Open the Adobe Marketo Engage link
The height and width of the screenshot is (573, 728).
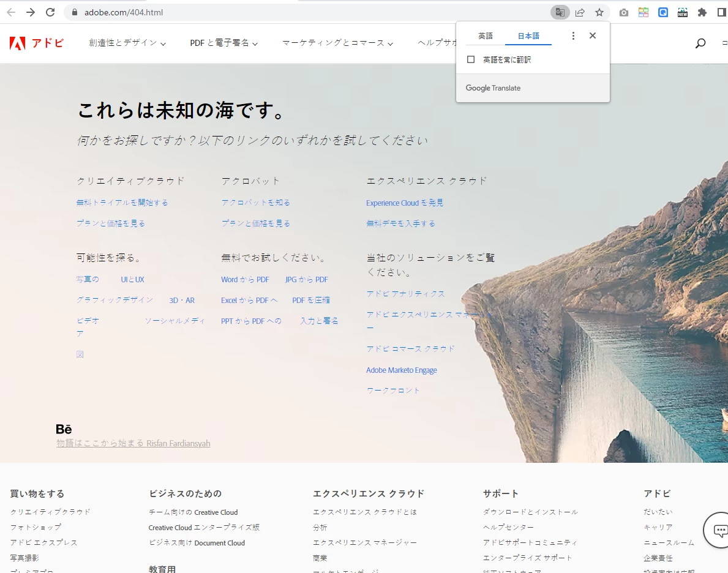[402, 370]
